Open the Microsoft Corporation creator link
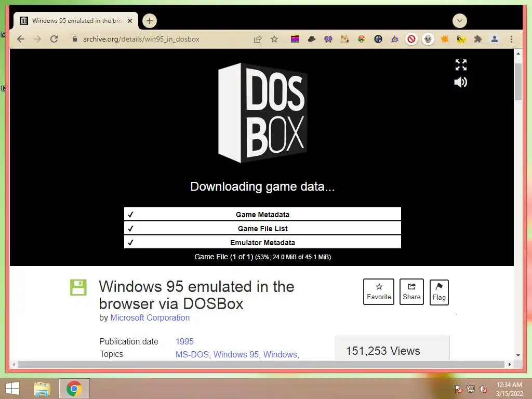Image resolution: width=532 pixels, height=399 pixels. point(150,317)
